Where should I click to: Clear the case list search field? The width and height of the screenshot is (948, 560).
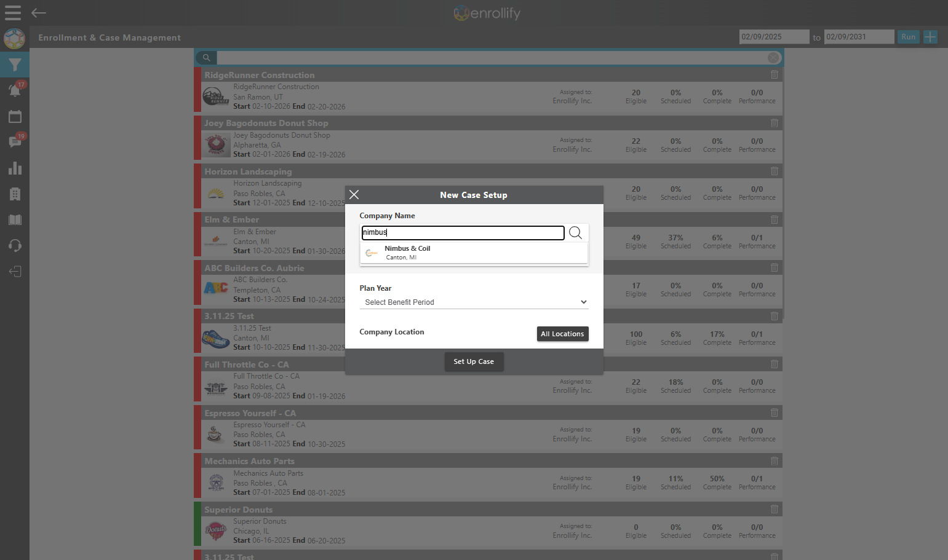pos(773,58)
